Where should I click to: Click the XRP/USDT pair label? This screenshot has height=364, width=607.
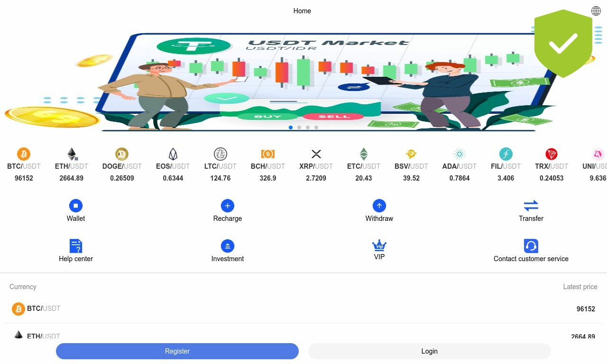click(316, 166)
